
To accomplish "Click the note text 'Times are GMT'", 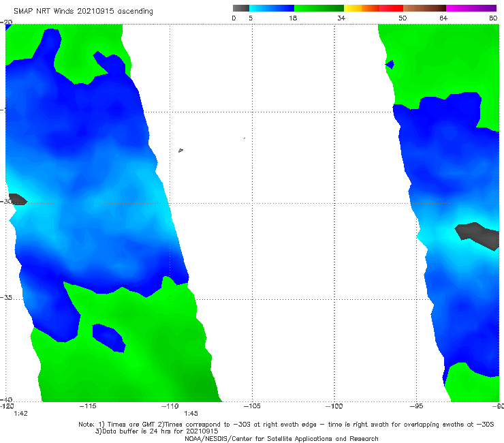I will click(x=131, y=425).
